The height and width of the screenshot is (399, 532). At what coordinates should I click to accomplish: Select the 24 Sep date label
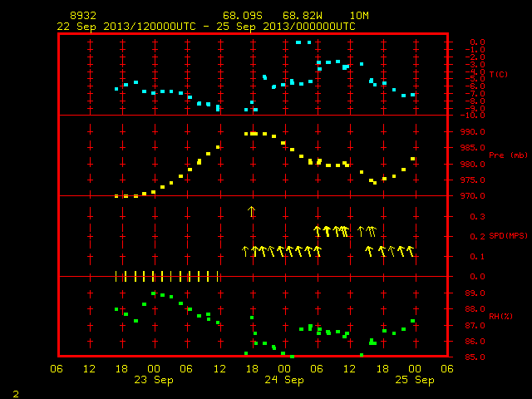click(284, 380)
